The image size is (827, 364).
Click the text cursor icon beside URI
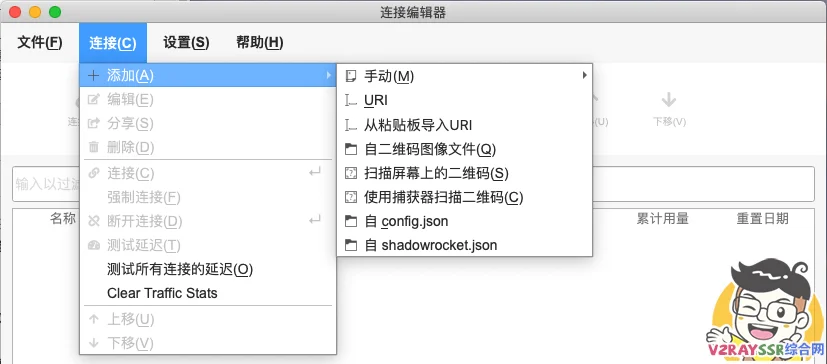[350, 100]
